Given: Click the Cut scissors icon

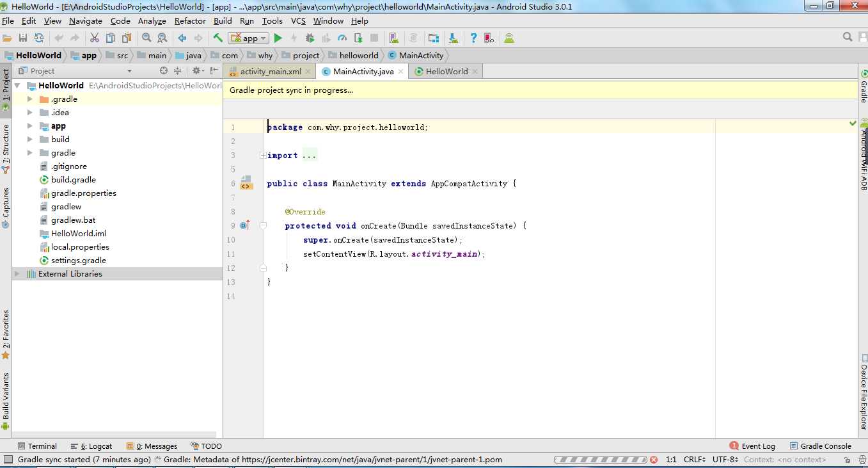Looking at the screenshot, I should (x=95, y=38).
